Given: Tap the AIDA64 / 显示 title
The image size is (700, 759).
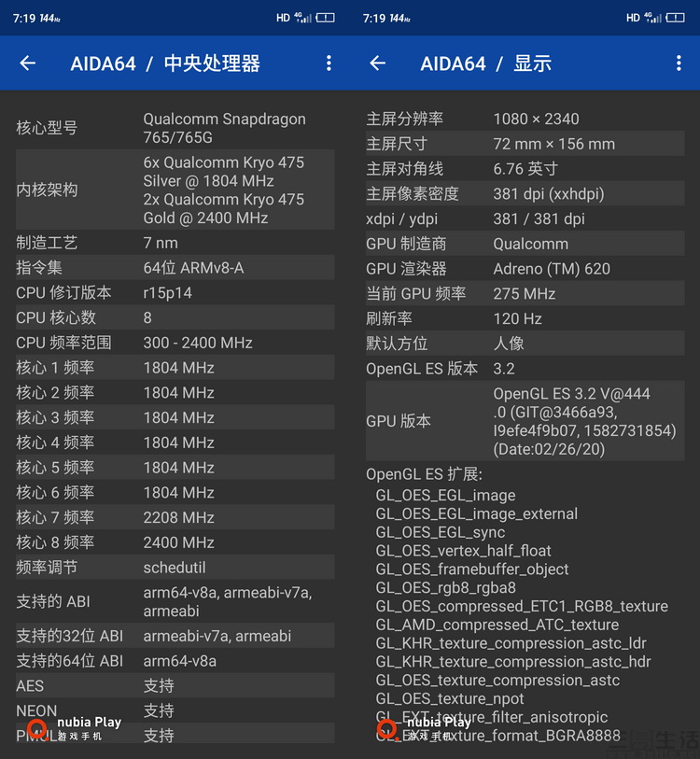Looking at the screenshot, I should point(485,63).
